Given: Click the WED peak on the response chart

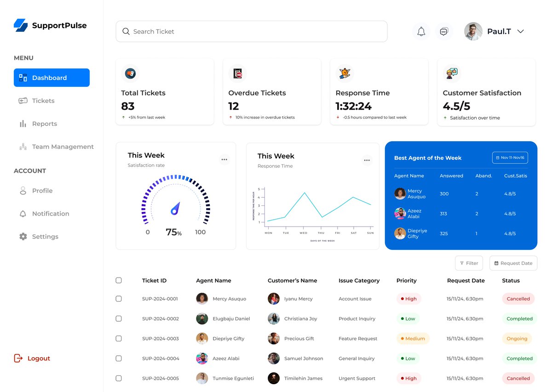Looking at the screenshot, I should [x=304, y=193].
